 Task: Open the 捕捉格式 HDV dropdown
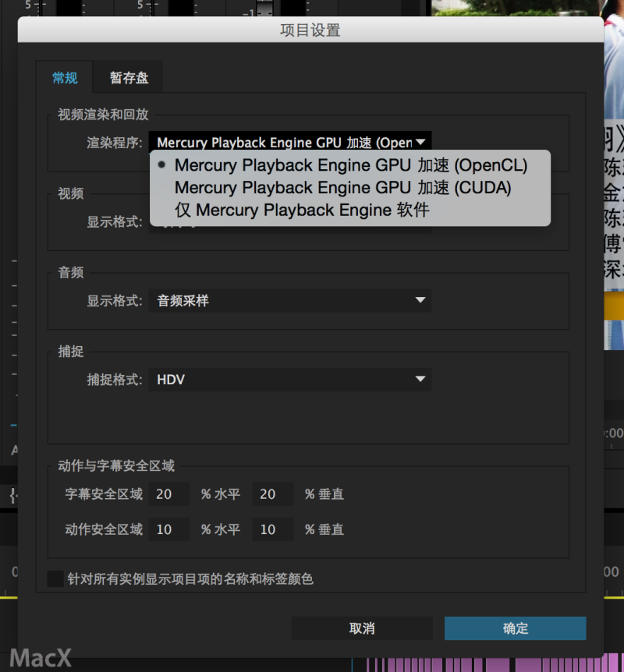289,379
